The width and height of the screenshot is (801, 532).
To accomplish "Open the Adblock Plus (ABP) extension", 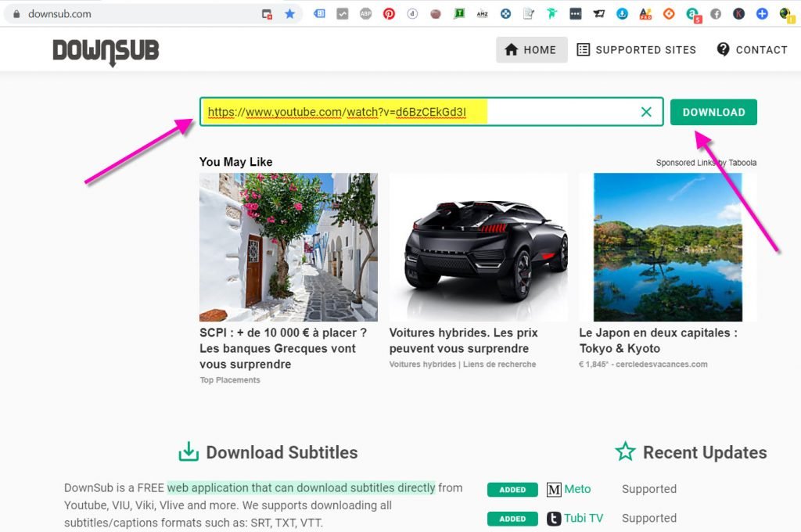I will [x=365, y=14].
